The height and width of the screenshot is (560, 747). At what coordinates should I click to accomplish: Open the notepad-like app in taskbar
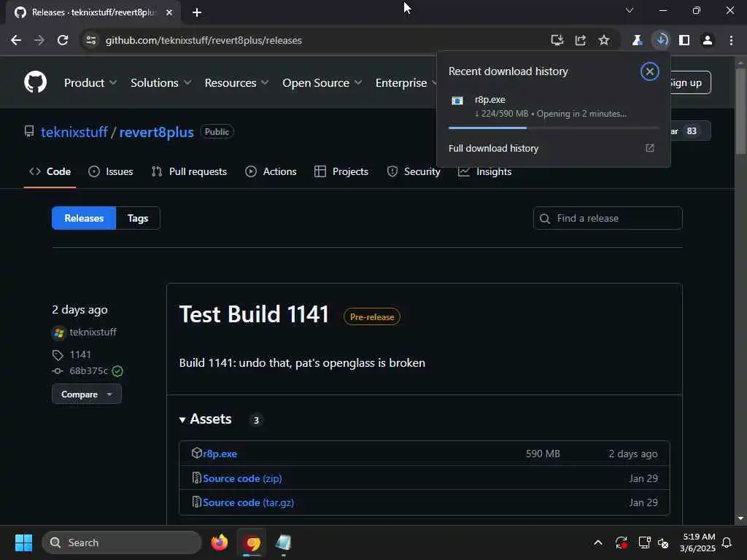click(x=284, y=542)
